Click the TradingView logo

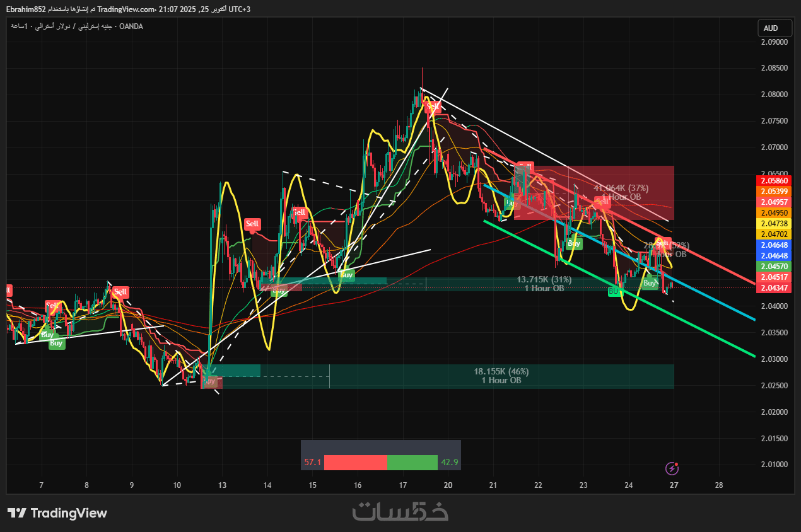pos(57,513)
